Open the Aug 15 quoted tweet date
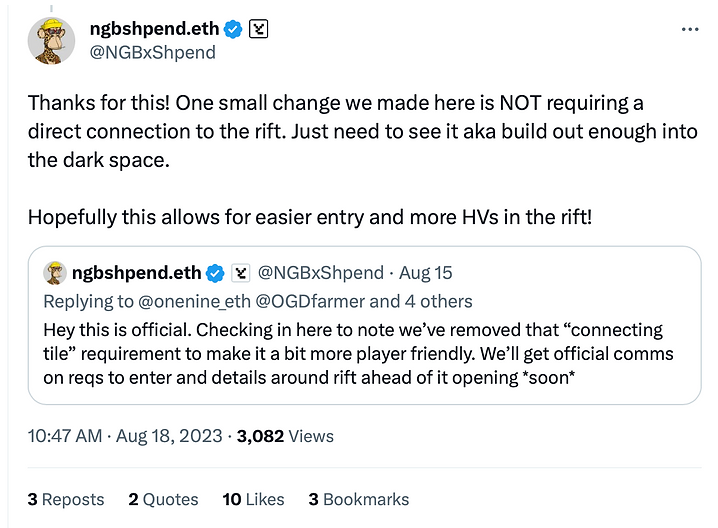The height and width of the screenshot is (528, 718). click(x=425, y=273)
